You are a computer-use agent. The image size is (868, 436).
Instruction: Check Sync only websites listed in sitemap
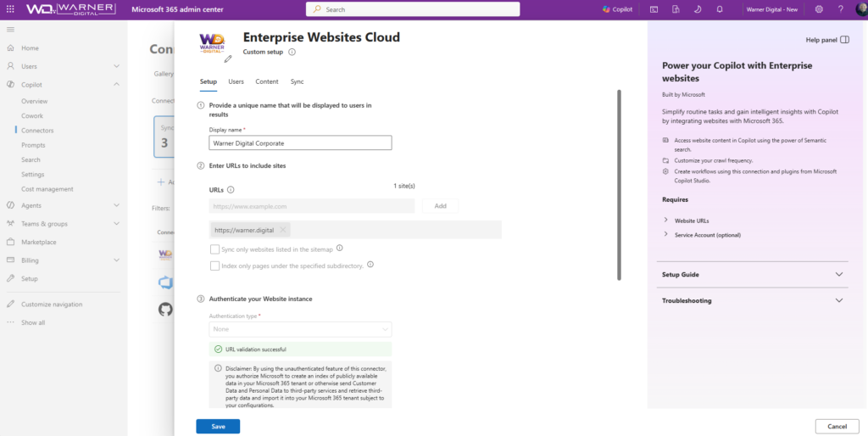tap(214, 249)
